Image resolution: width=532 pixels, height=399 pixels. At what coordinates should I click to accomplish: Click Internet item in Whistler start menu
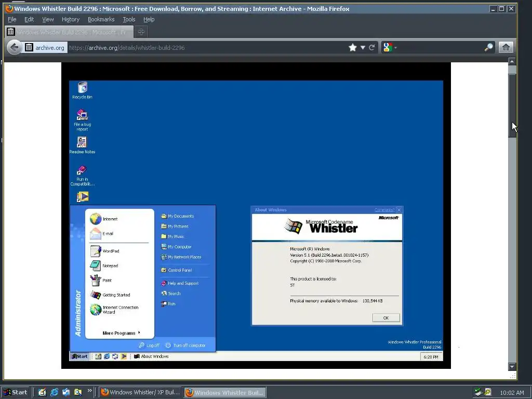click(x=104, y=219)
